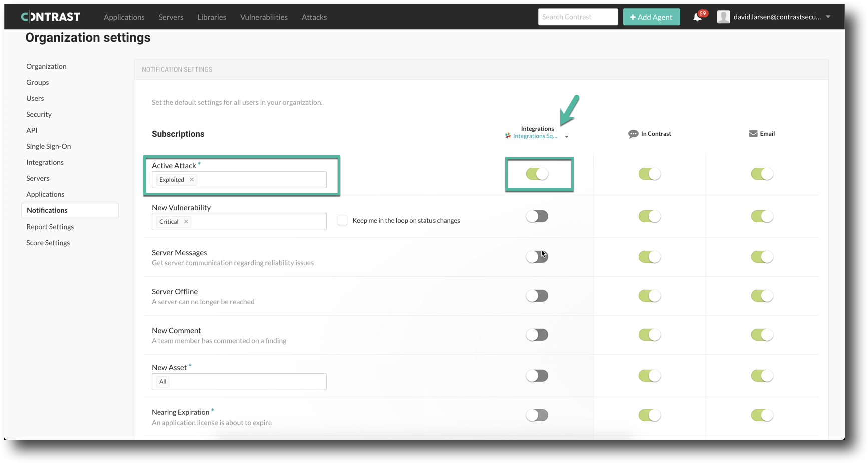This screenshot has width=868, height=463.
Task: Select Groups in the sidebar
Action: (38, 82)
